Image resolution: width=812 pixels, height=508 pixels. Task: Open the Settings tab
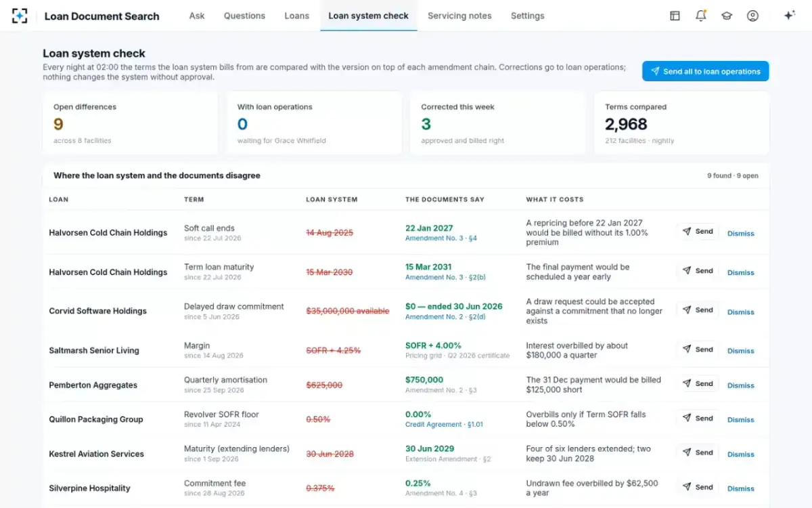click(x=527, y=16)
